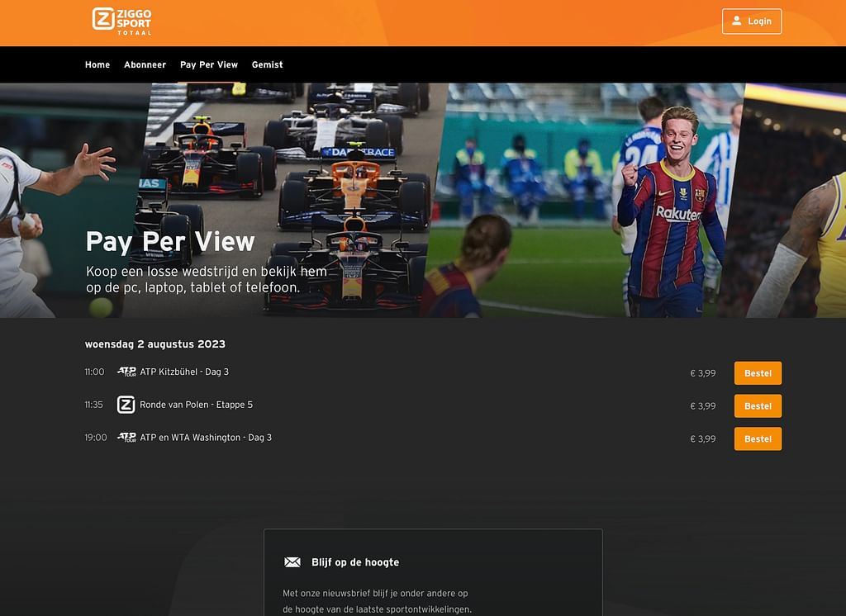Go to the Home menu item
Viewport: 846px width, 616px height.
(x=97, y=64)
